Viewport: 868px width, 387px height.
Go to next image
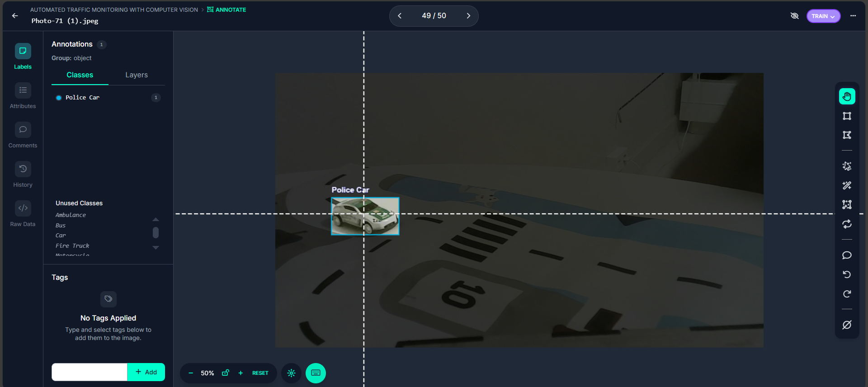[x=468, y=16]
